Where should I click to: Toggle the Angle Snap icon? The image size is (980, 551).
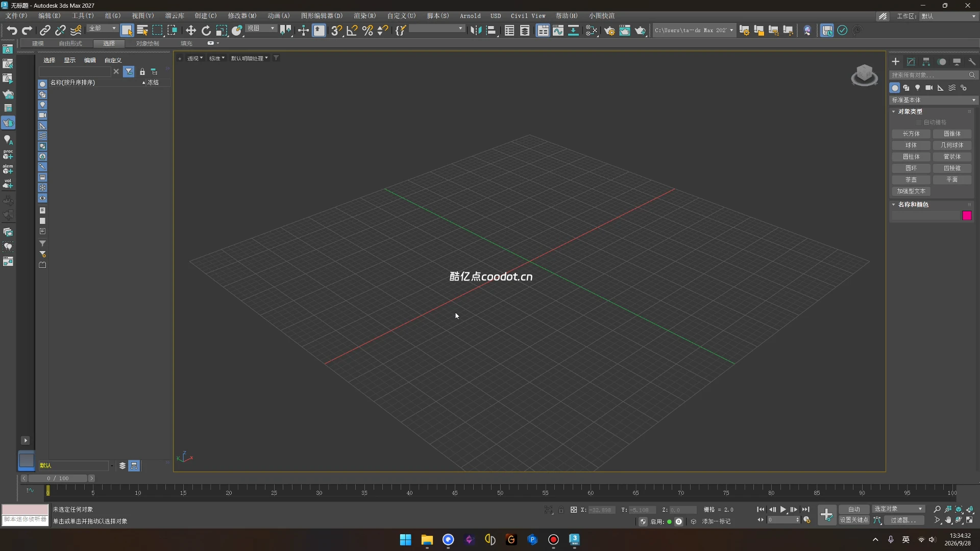[x=352, y=31]
